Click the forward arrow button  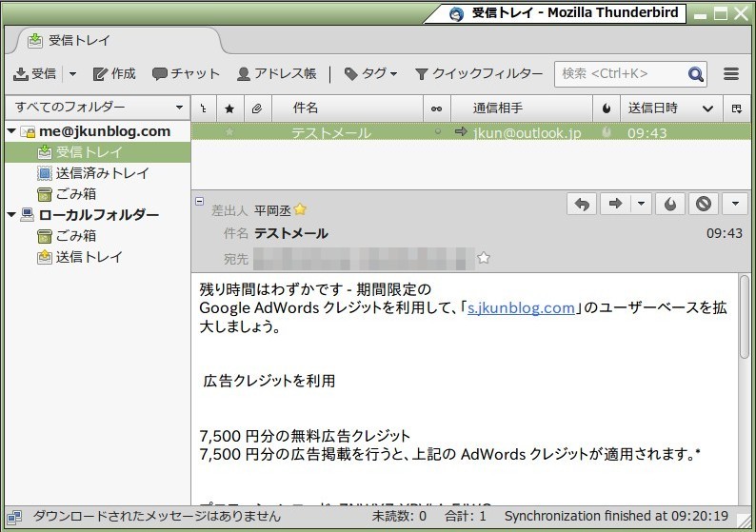click(615, 204)
